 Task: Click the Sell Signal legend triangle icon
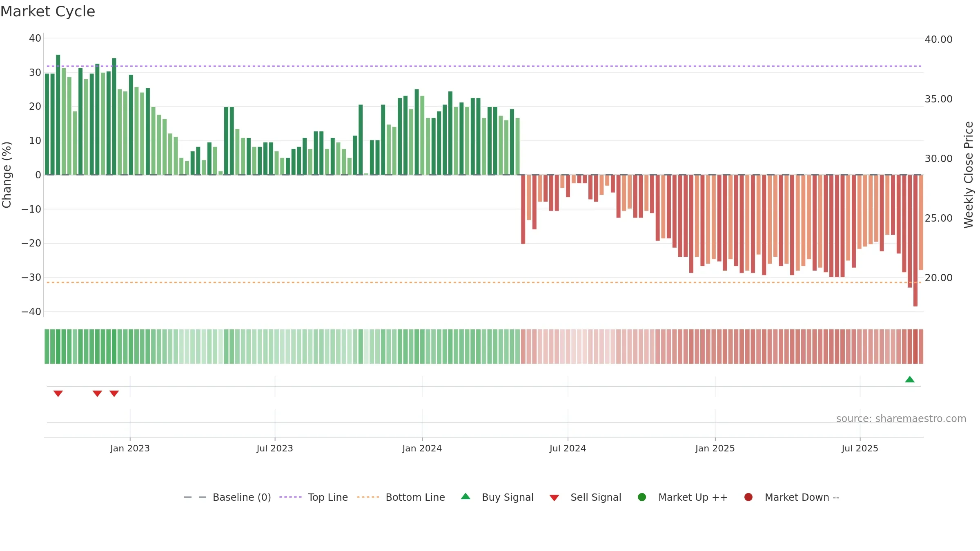coord(554,498)
